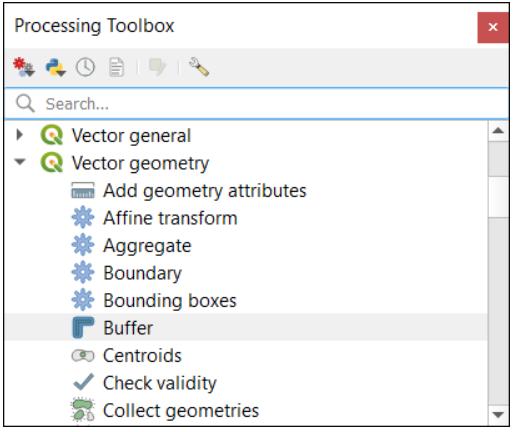
Task: Open the Python Scripts menu icon
Action: point(55,67)
